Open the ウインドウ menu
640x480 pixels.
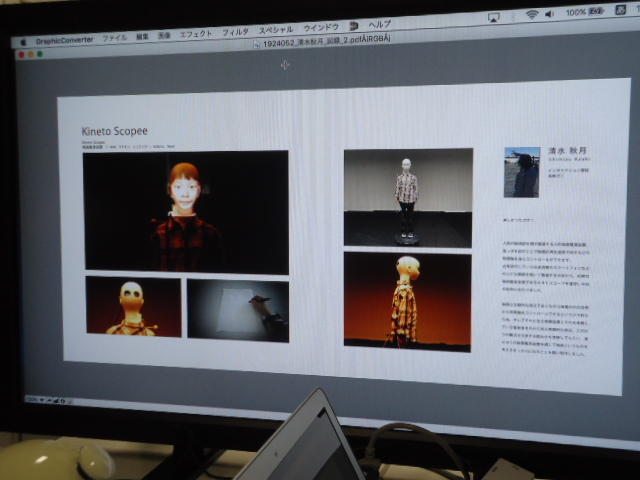(321, 28)
